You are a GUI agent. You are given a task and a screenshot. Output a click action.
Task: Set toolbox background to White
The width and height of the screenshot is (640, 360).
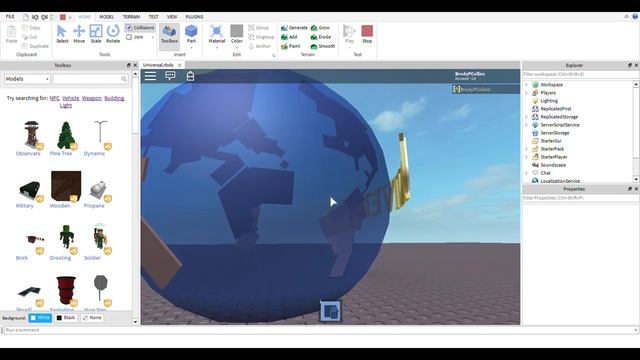click(x=40, y=318)
